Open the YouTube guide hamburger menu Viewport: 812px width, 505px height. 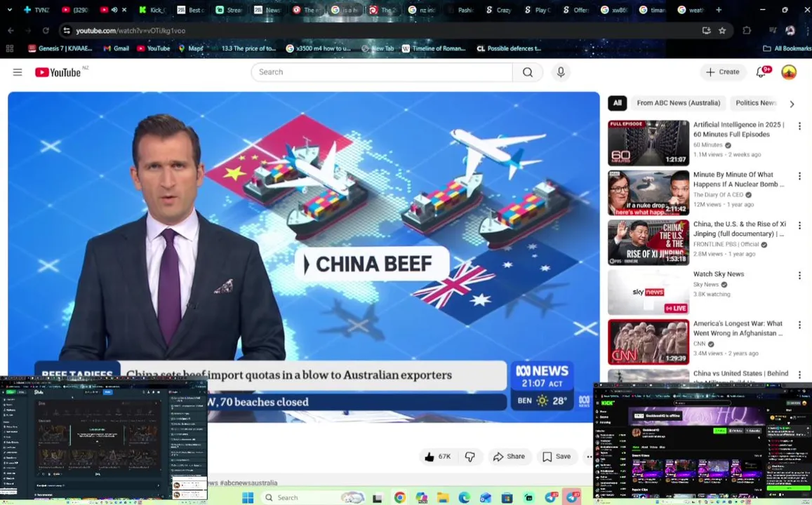coord(18,72)
